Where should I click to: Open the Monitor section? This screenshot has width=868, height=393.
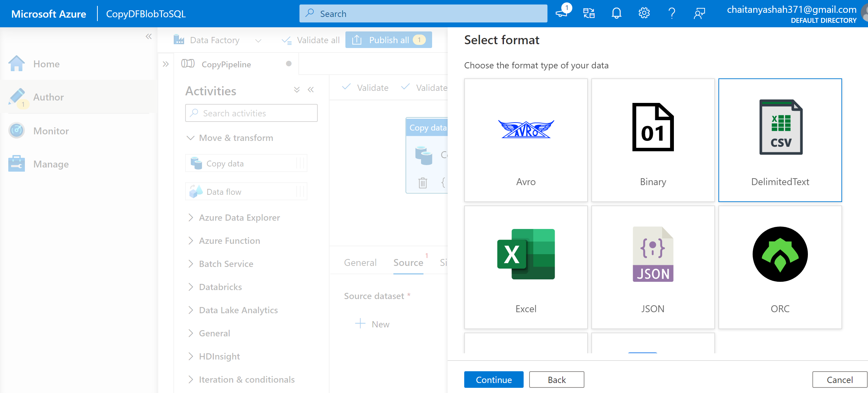click(79, 131)
